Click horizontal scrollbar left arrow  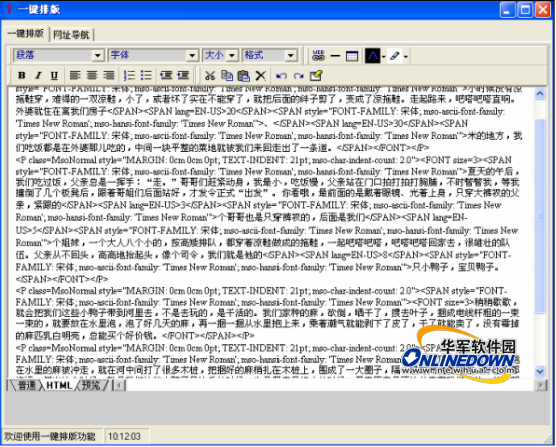pos(119,385)
